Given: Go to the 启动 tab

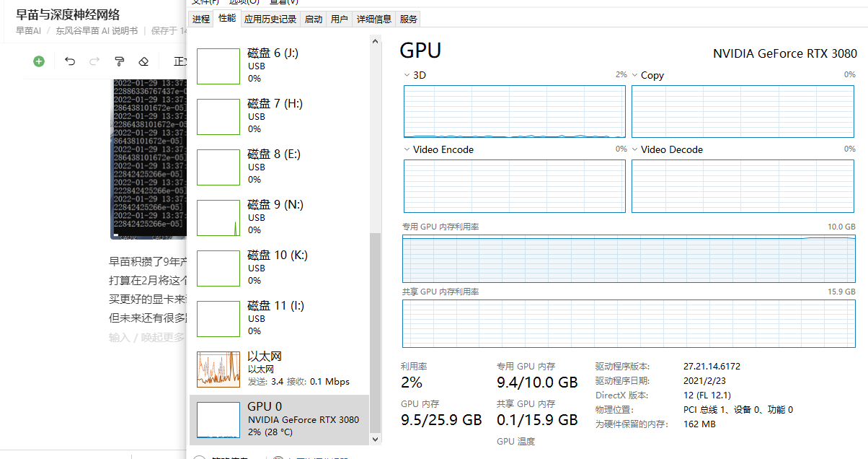Looking at the screenshot, I should click(314, 19).
